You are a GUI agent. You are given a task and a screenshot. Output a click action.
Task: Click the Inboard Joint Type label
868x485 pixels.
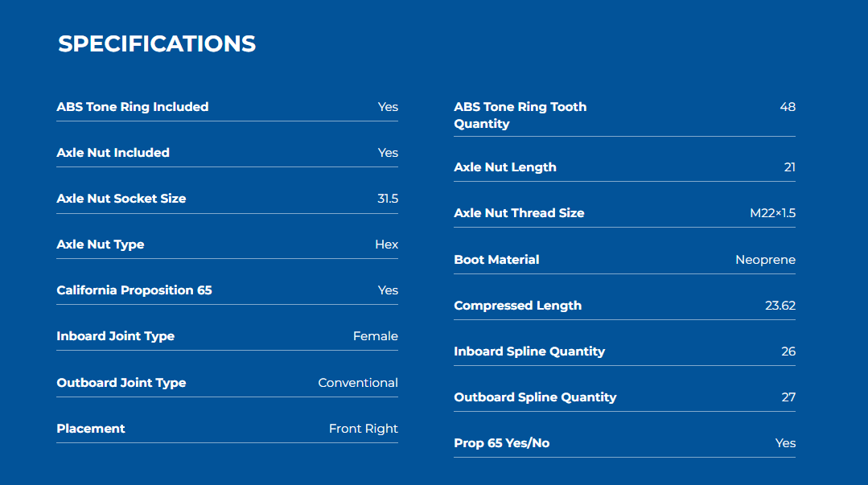tap(115, 337)
